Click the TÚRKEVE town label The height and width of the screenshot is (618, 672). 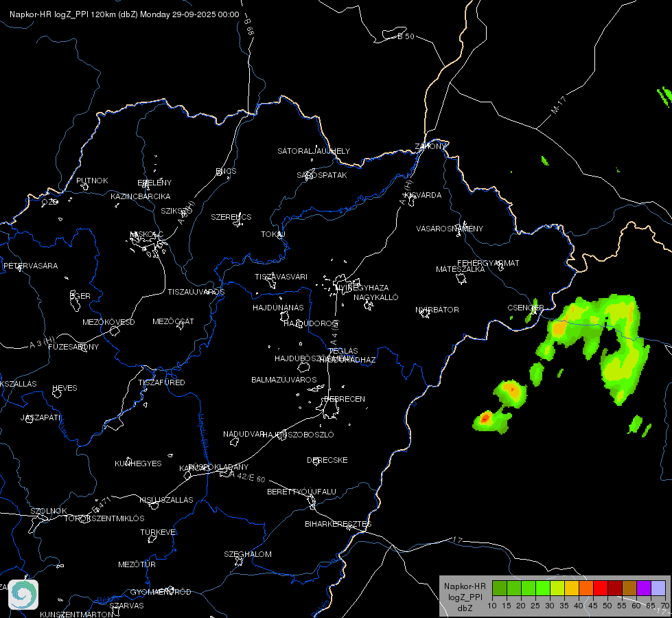tap(158, 531)
